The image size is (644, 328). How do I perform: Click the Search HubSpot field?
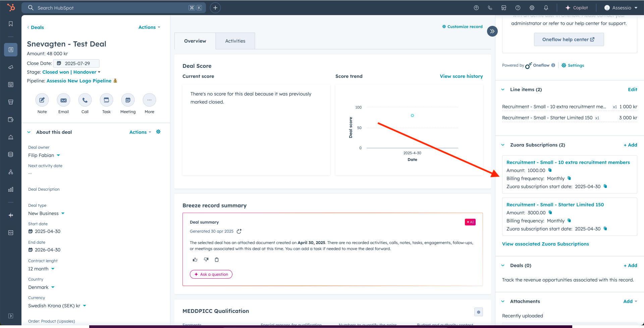111,8
